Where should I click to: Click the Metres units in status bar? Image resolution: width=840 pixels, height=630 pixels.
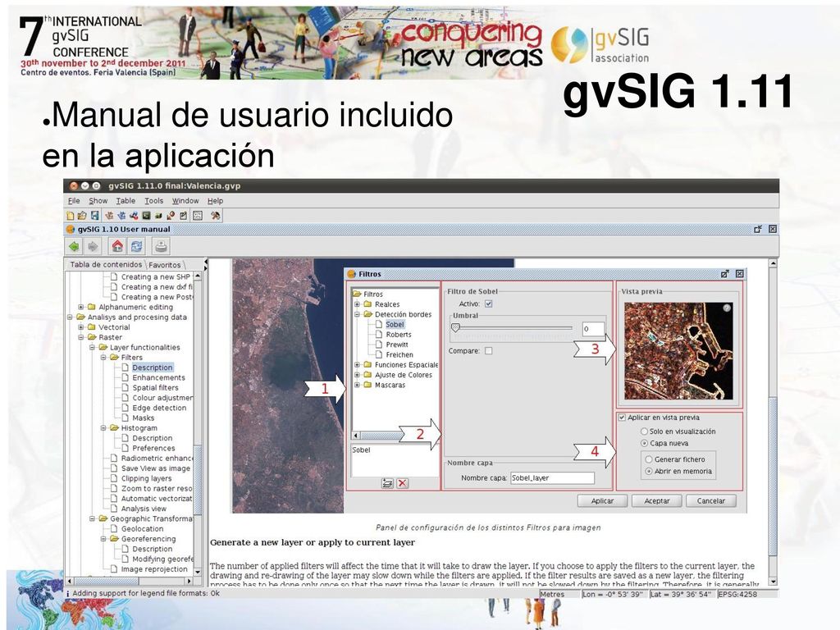(552, 594)
